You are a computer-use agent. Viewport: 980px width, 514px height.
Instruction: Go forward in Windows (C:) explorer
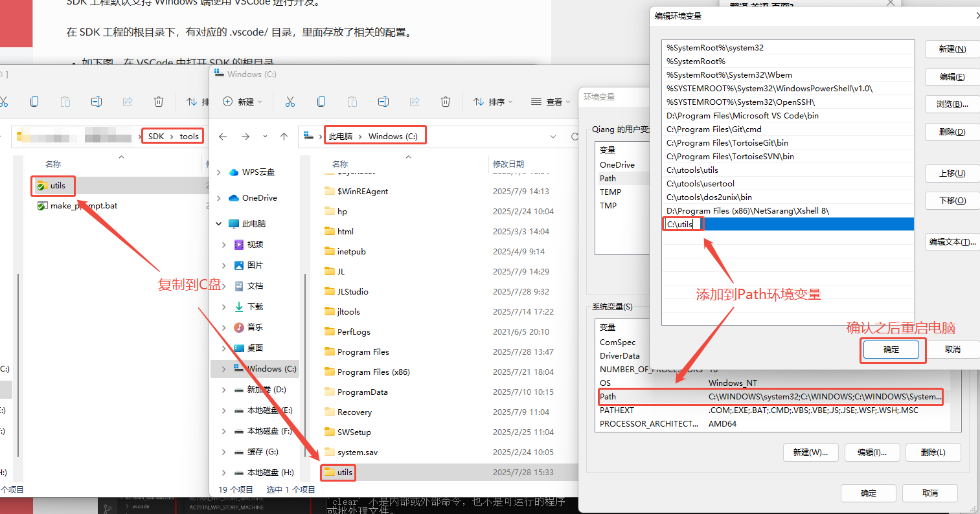tap(245, 137)
